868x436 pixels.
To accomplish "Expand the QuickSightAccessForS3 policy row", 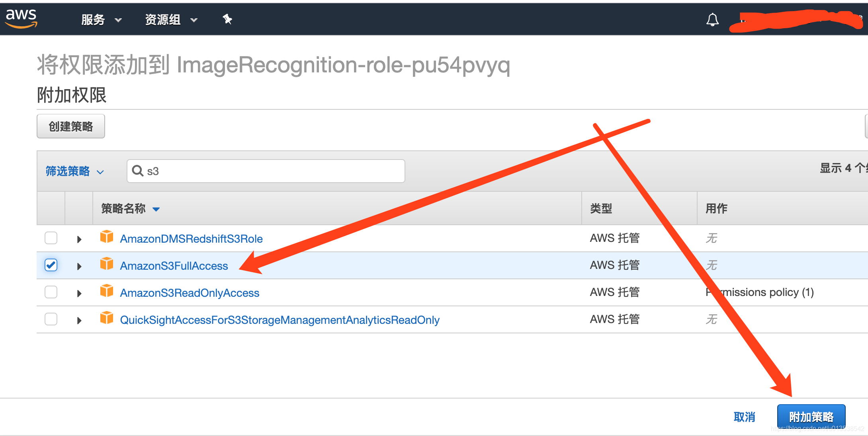I will tap(79, 320).
